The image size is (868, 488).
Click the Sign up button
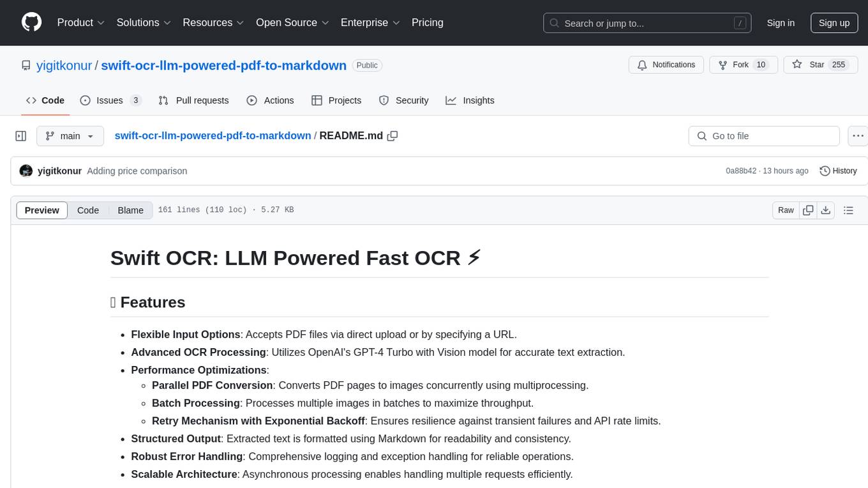[834, 23]
